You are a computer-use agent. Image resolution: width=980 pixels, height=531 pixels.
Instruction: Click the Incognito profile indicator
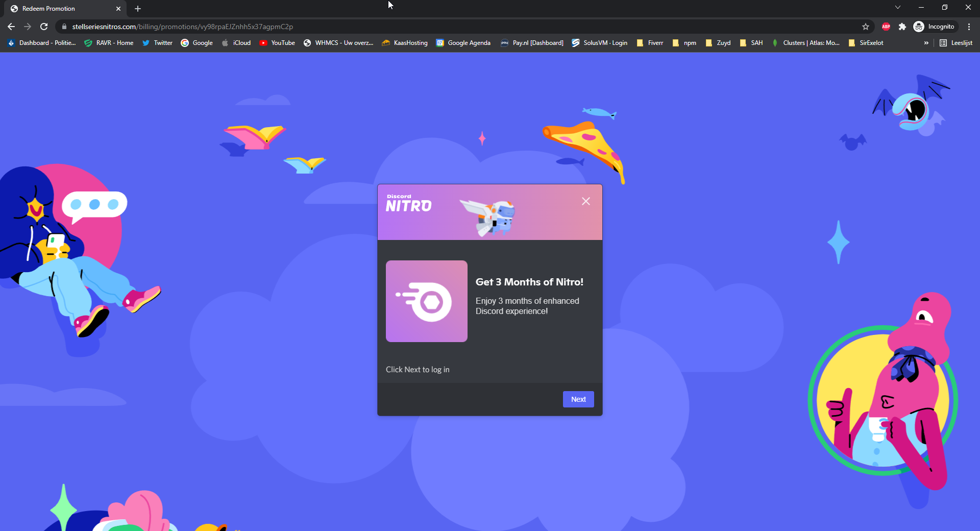(934, 27)
